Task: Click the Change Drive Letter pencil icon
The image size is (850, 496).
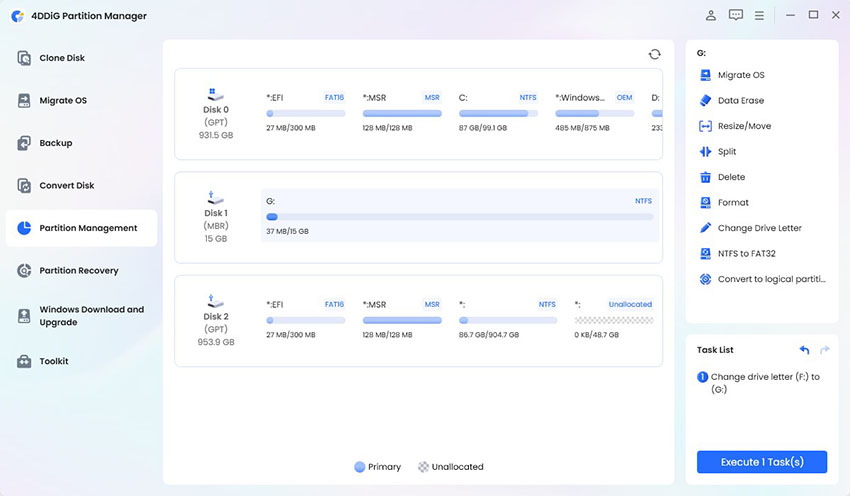Action: click(x=705, y=228)
